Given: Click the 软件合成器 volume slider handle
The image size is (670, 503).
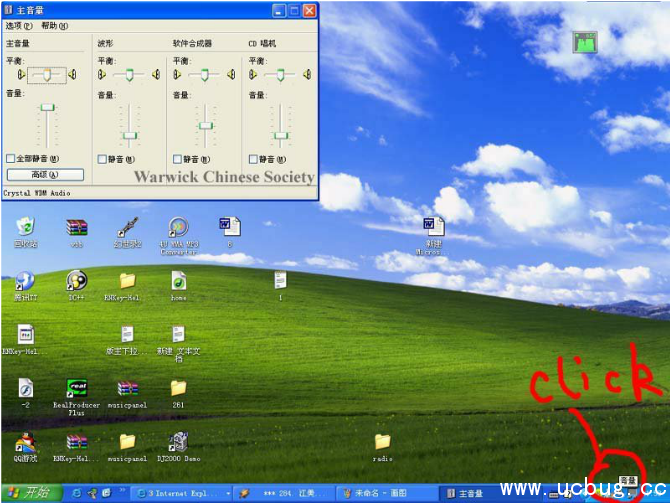Looking at the screenshot, I should pos(206,126).
